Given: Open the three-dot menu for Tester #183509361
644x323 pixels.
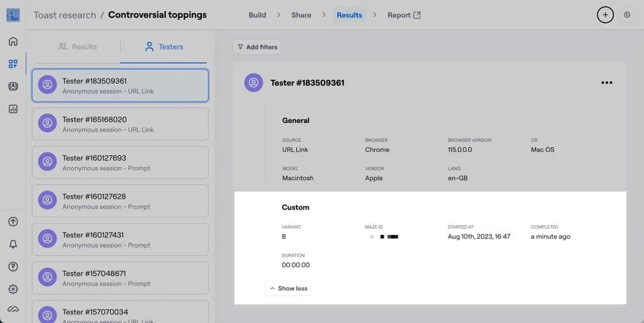Looking at the screenshot, I should coord(607,83).
